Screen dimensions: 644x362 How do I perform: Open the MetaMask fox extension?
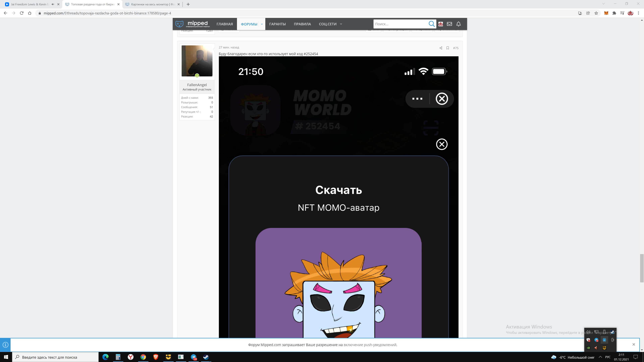[x=606, y=13]
